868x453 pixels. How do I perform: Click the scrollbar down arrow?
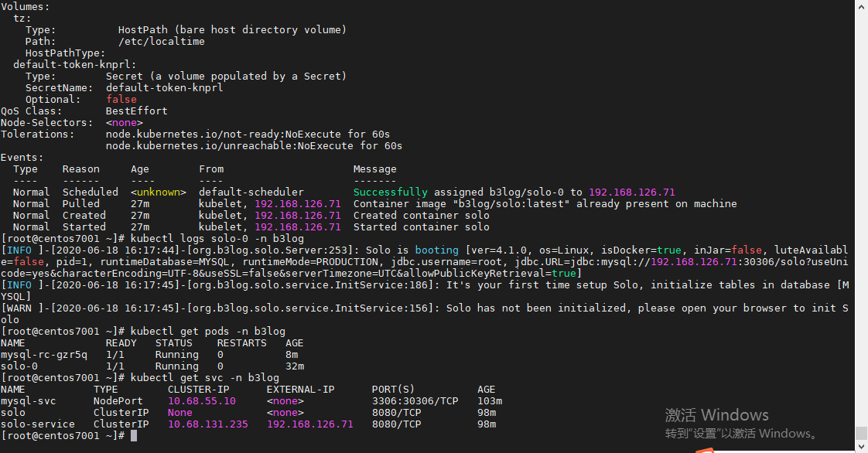pos(861,446)
